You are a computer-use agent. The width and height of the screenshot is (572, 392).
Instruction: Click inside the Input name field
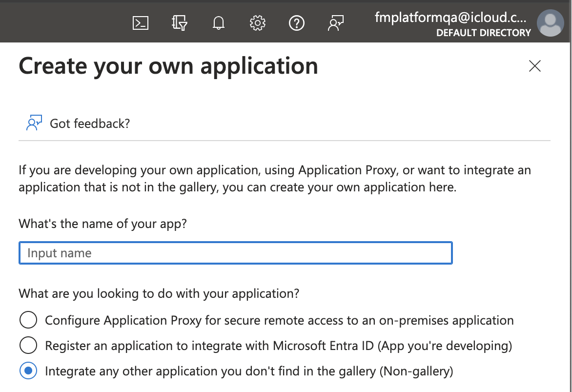[x=235, y=253]
